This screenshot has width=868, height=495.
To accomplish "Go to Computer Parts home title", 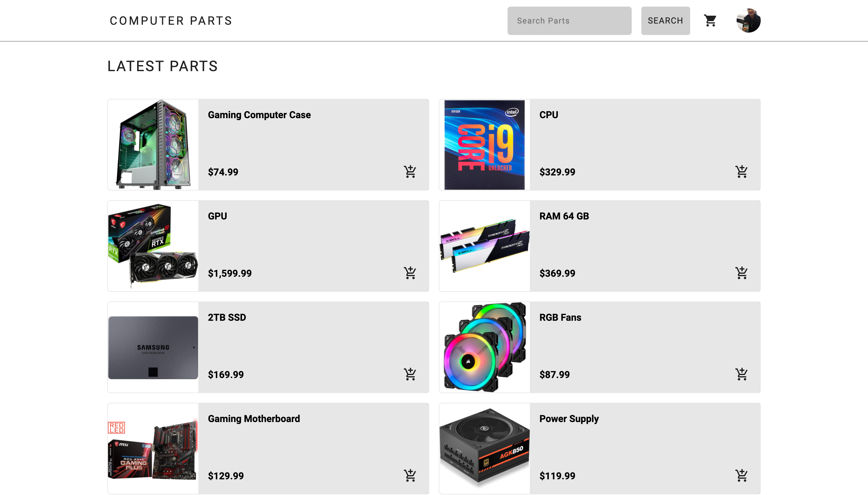I will [171, 21].
